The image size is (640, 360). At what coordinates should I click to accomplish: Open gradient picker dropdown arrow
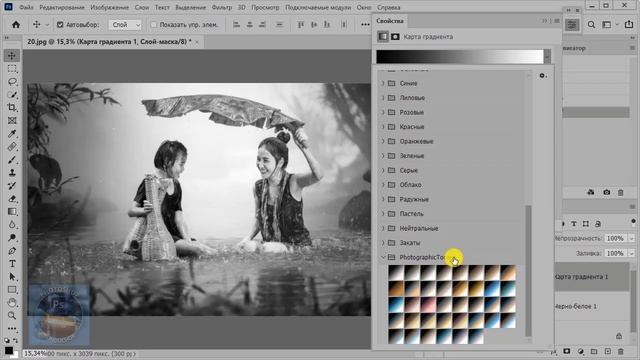coord(547,57)
